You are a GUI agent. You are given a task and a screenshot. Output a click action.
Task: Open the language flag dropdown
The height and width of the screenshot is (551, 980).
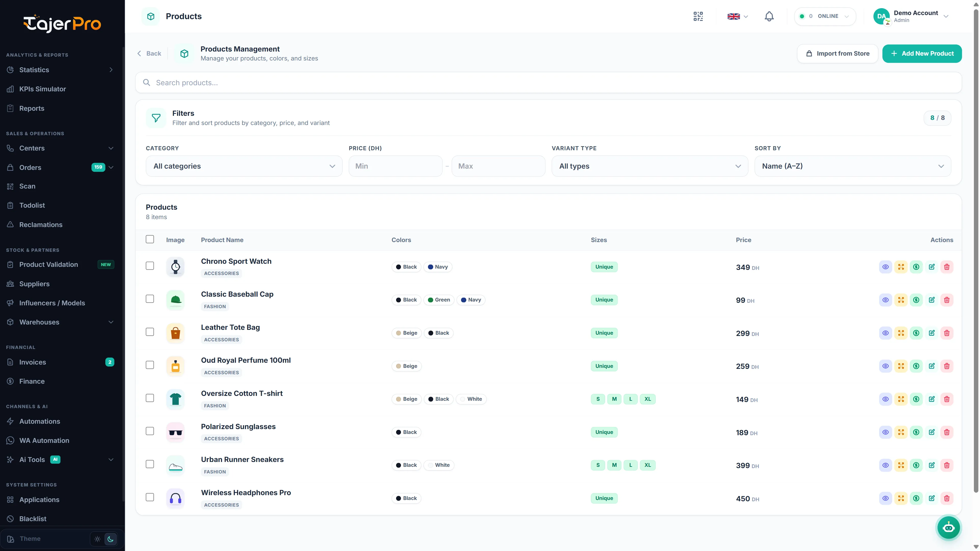[x=738, y=16]
